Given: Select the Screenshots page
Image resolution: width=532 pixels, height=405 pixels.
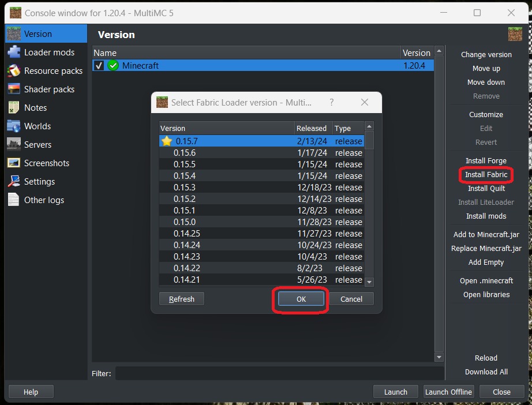Looking at the screenshot, I should tap(46, 163).
